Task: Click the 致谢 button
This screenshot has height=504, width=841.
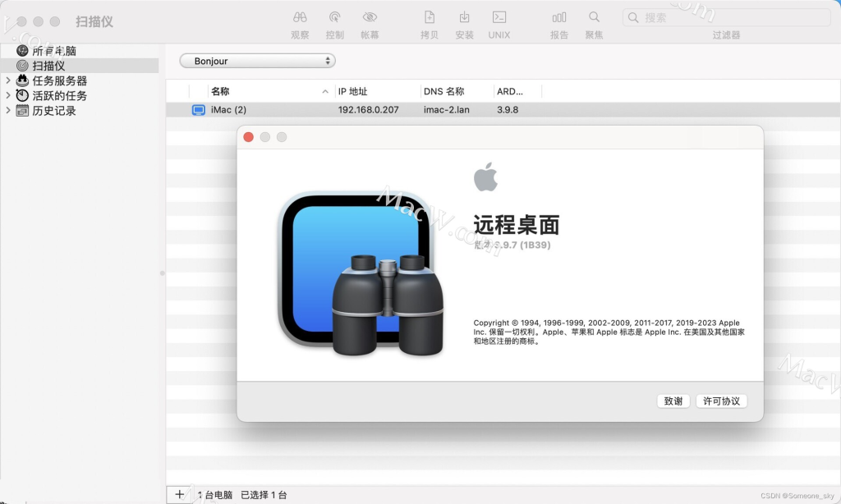Action: tap(673, 401)
